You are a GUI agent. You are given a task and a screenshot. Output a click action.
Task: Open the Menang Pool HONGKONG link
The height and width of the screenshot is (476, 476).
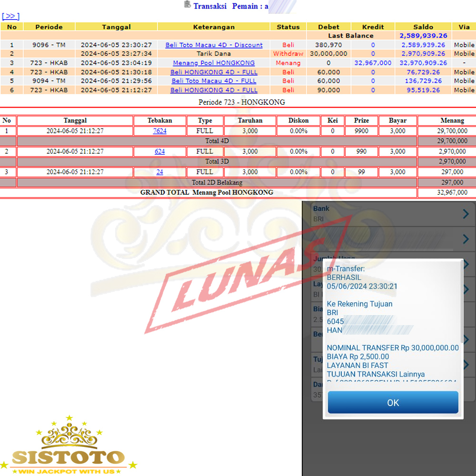[214, 63]
